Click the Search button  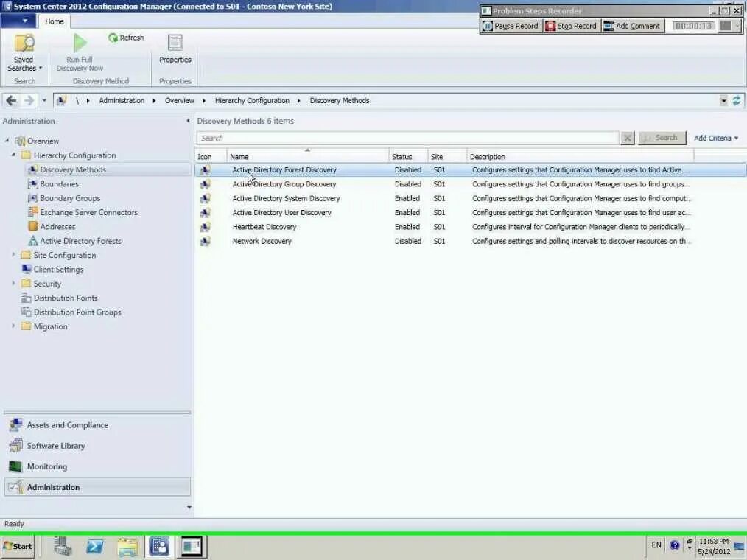662,138
